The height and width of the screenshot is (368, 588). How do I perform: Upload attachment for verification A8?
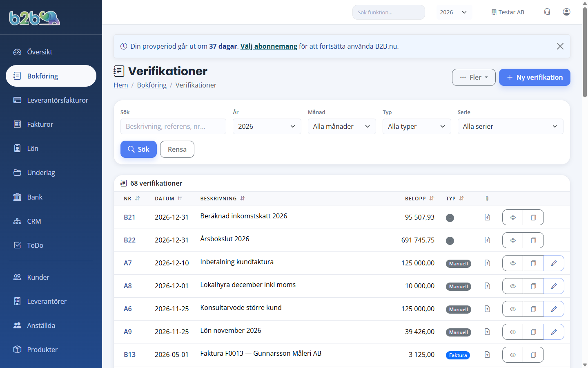click(x=487, y=286)
